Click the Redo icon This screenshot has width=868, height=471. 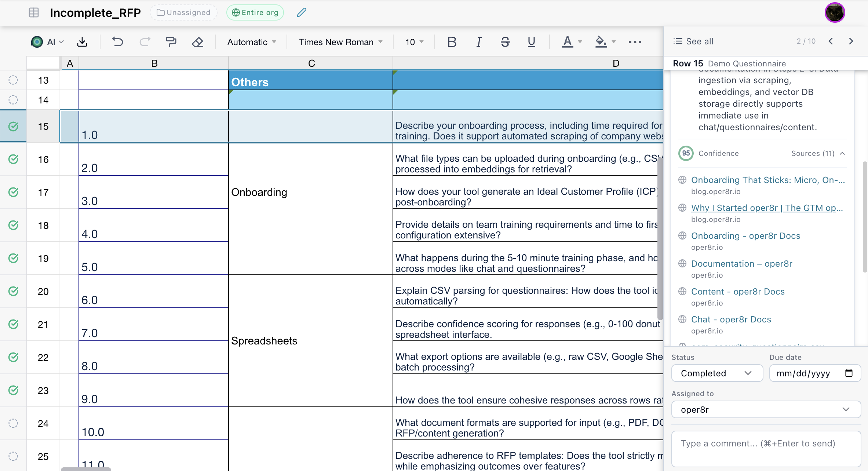click(145, 42)
